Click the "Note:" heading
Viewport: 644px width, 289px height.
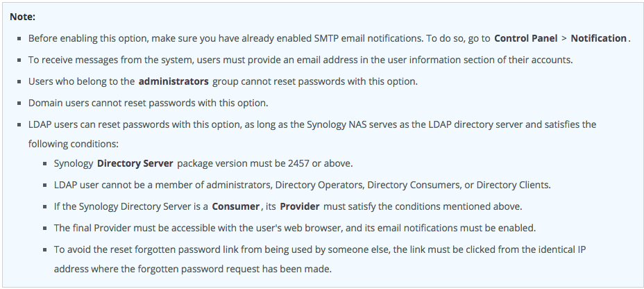point(23,16)
